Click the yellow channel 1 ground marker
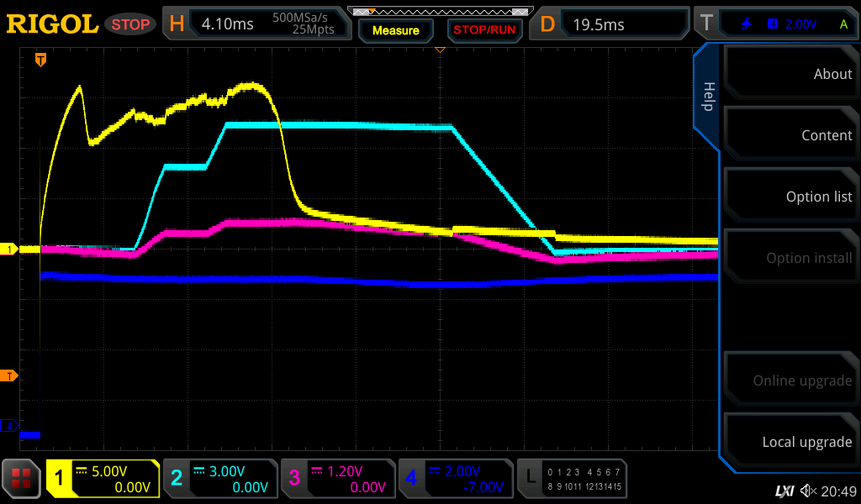 pyautogui.click(x=10, y=249)
